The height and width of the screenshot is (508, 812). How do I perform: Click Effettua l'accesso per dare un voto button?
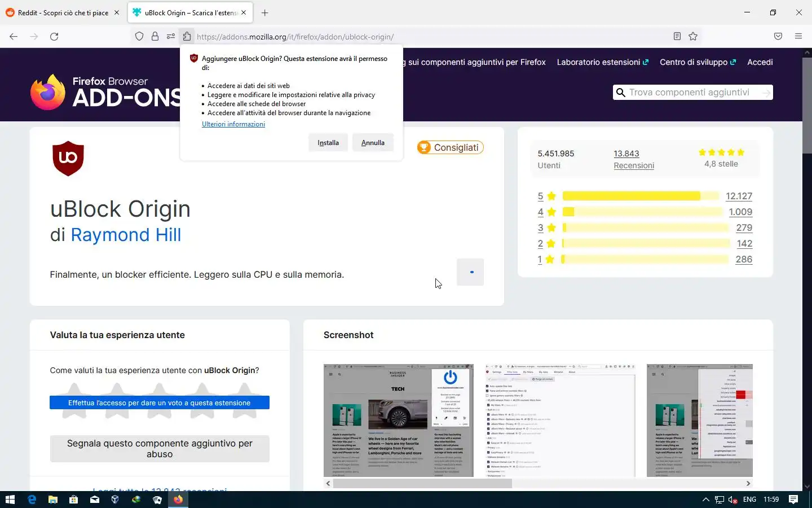pyautogui.click(x=160, y=402)
